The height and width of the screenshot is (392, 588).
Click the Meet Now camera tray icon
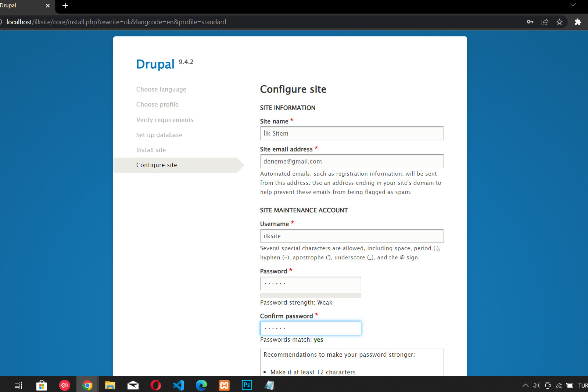pyautogui.click(x=548, y=385)
